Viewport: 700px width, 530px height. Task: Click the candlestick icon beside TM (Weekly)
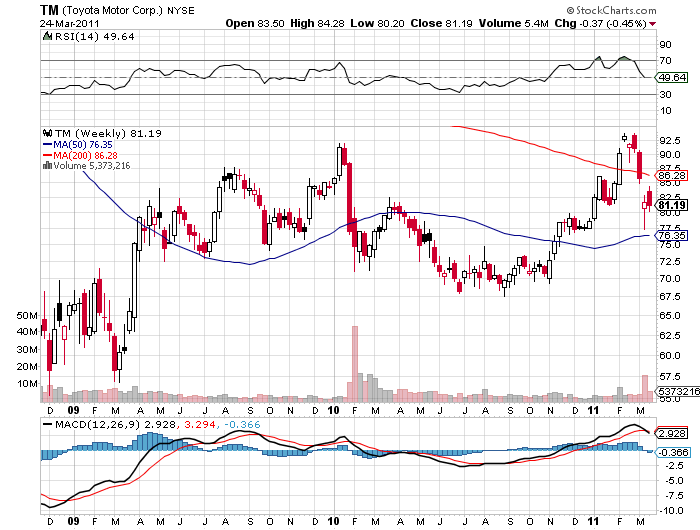coord(47,133)
